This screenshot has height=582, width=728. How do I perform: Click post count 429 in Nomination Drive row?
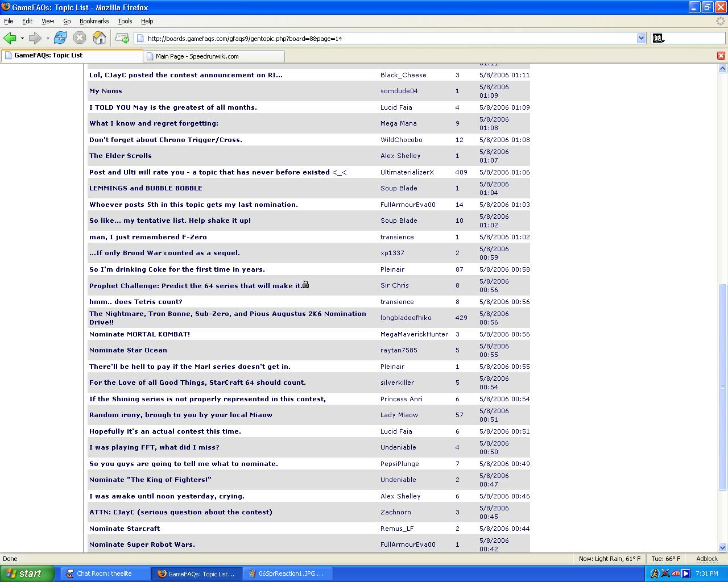[461, 318]
